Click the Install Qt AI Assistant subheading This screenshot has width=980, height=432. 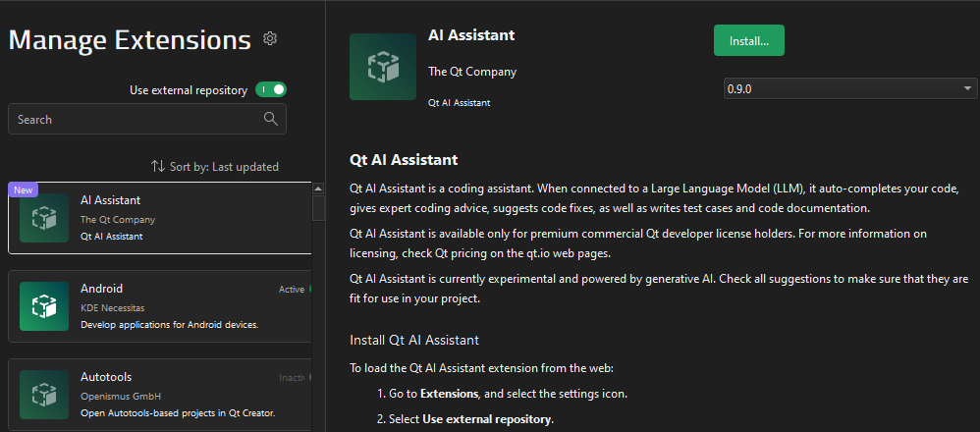(x=414, y=341)
